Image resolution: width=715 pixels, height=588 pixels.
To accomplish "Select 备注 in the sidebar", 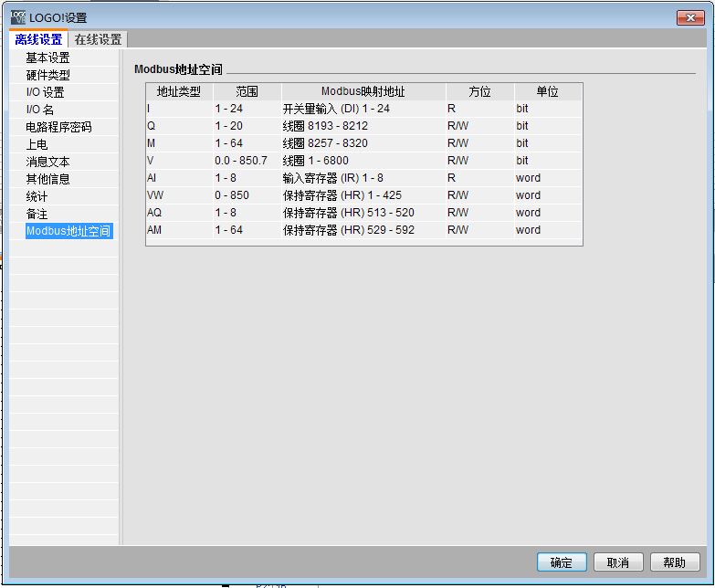I will tap(37, 214).
